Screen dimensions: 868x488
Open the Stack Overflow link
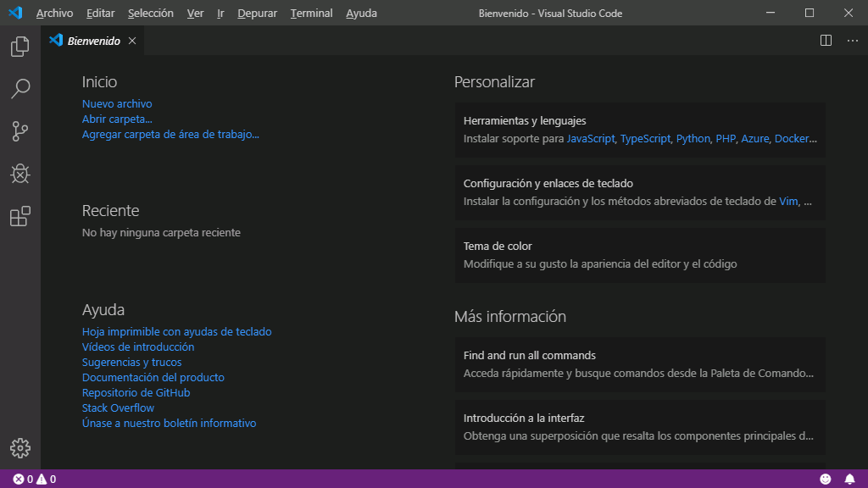118,408
